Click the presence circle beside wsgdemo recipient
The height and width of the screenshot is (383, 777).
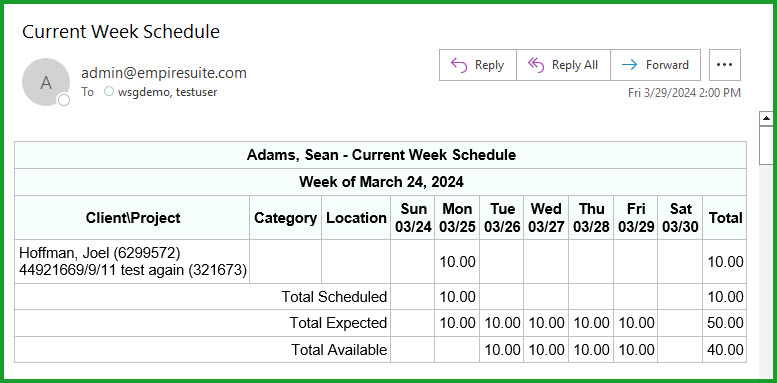(109, 92)
